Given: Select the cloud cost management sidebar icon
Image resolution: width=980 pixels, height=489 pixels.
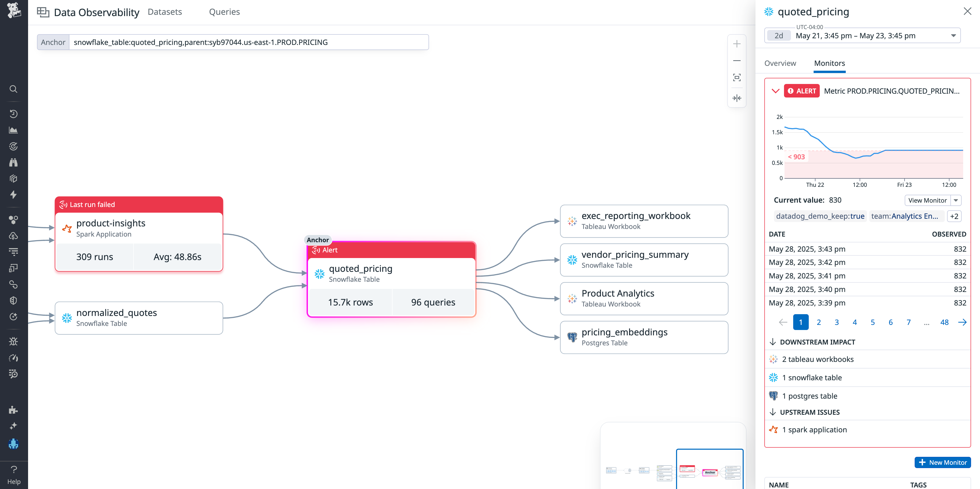Looking at the screenshot, I should (x=13, y=236).
